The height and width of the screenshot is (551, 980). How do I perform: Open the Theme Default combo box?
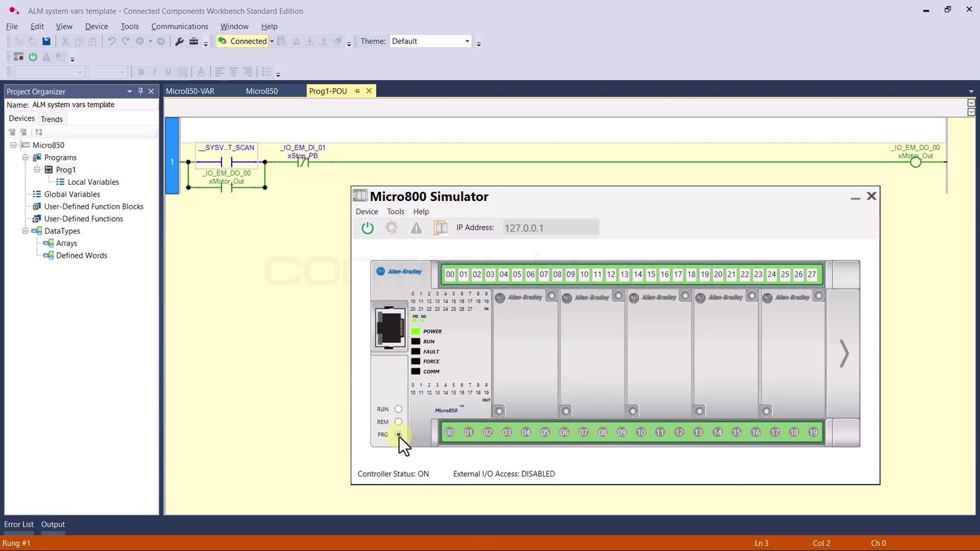[x=430, y=41]
